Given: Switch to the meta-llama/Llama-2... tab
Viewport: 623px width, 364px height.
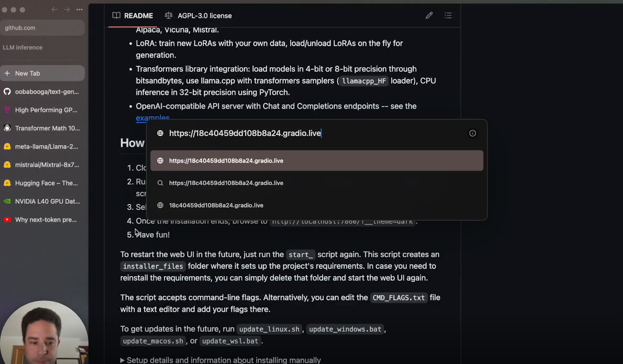Looking at the screenshot, I should 42,147.
